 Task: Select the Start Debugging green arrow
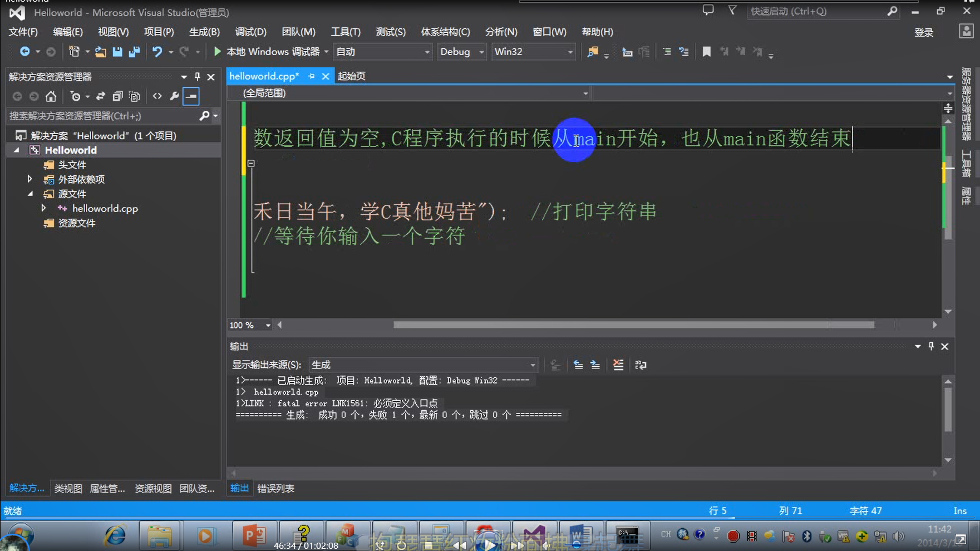(217, 51)
